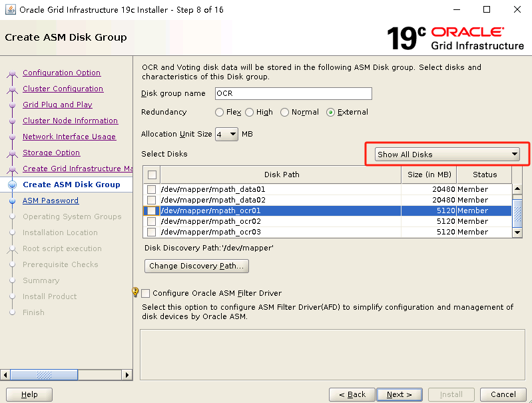Go to Configuration Option step
532x403 pixels.
click(61, 73)
